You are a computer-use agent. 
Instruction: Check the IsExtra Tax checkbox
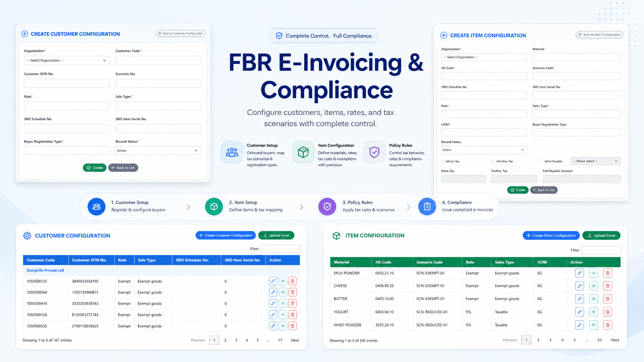coord(443,162)
